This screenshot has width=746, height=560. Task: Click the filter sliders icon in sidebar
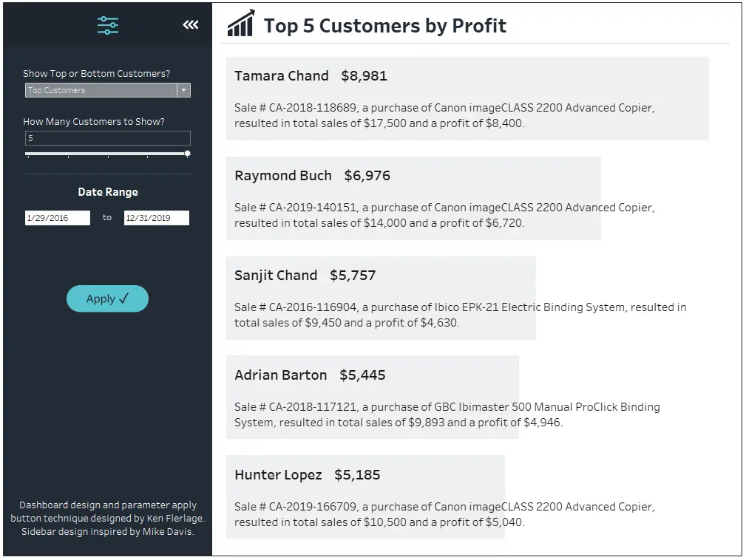click(x=108, y=25)
